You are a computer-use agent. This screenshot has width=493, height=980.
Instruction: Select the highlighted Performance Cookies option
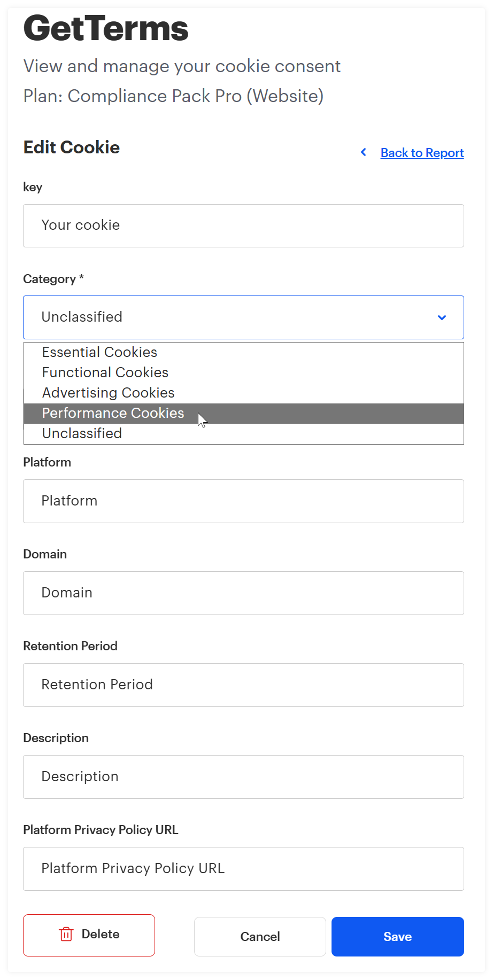(x=113, y=413)
